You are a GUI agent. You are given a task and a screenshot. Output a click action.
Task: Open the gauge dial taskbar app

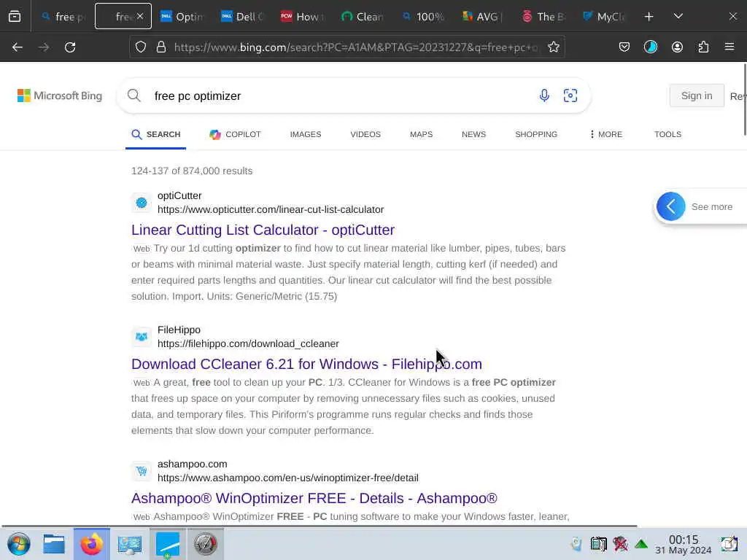tap(205, 544)
